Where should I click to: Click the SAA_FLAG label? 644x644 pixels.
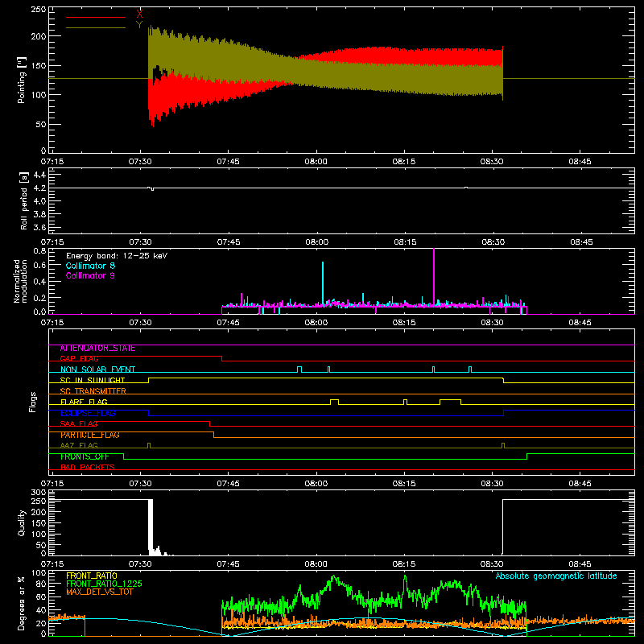point(79,423)
